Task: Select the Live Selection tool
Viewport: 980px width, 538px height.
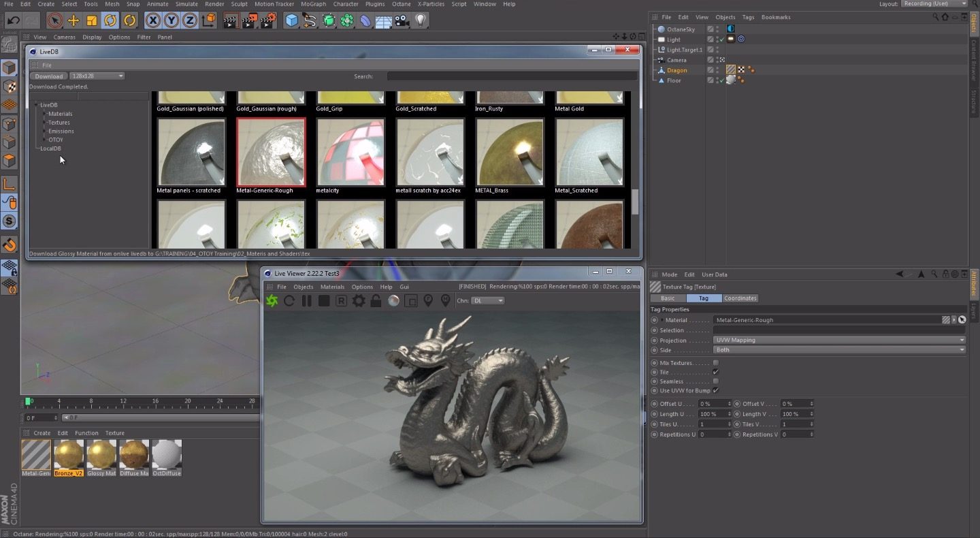Action: pyautogui.click(x=55, y=20)
